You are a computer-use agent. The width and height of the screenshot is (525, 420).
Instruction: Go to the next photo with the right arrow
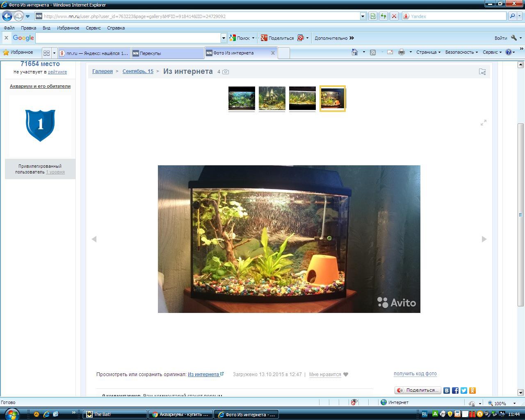point(484,239)
